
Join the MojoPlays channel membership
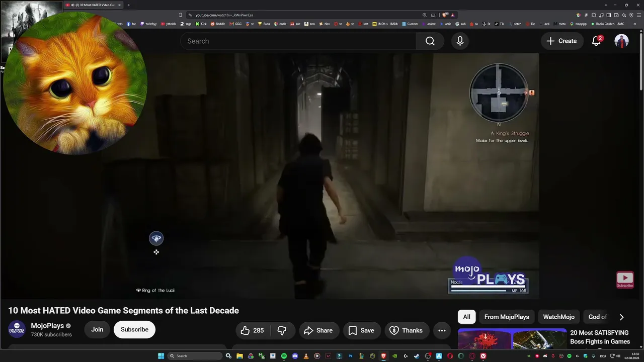pos(97,330)
